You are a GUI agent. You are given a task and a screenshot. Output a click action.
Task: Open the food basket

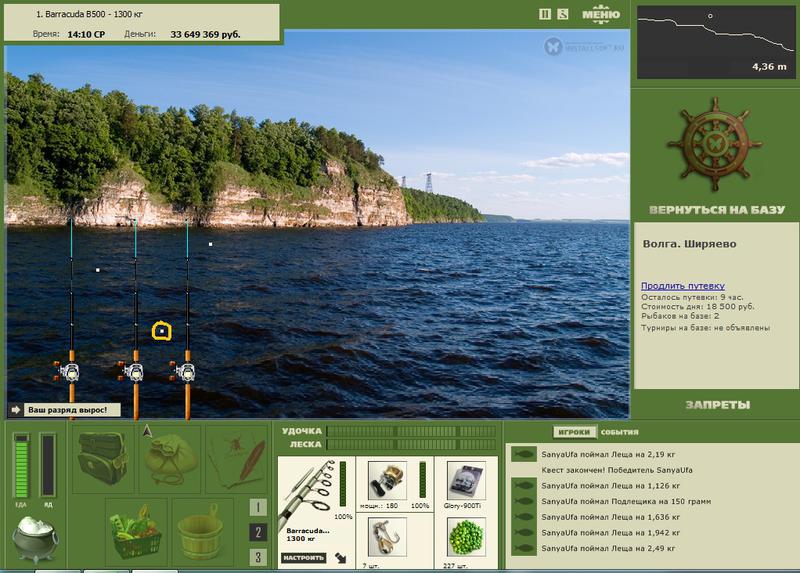[136, 531]
